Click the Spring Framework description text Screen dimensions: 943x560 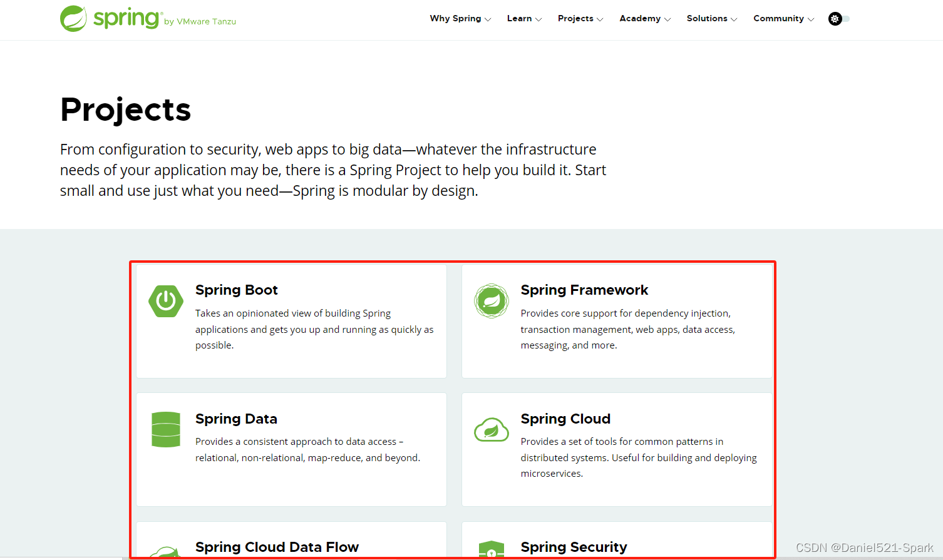[627, 329]
